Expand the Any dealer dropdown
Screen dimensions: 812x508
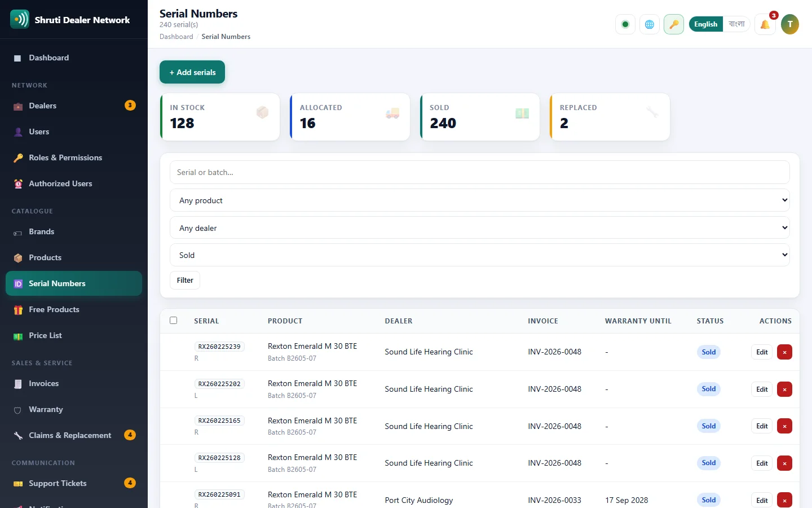pos(480,228)
